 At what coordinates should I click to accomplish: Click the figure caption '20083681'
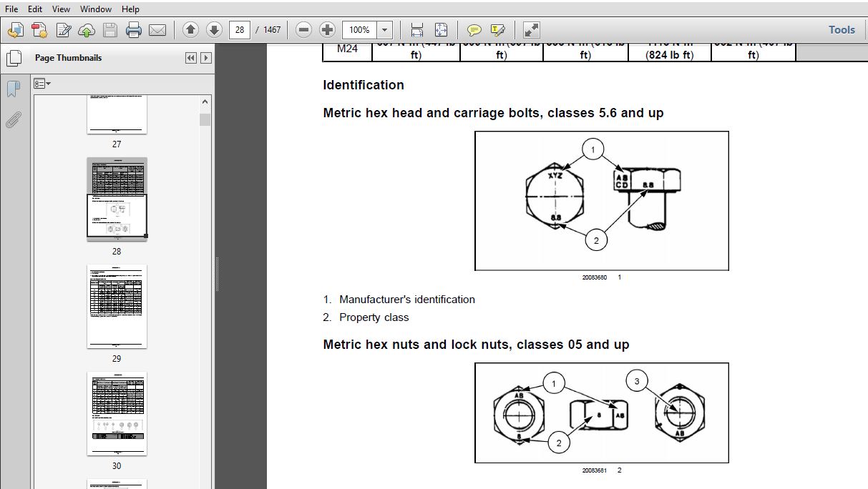tap(595, 470)
